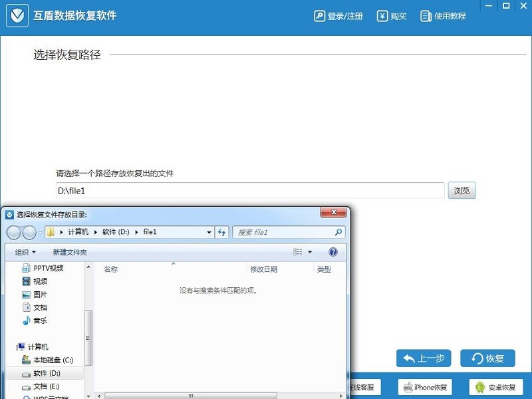The width and height of the screenshot is (532, 399).
Task: Click horizontal scrollbar left arrow
Action: [x=99, y=396]
